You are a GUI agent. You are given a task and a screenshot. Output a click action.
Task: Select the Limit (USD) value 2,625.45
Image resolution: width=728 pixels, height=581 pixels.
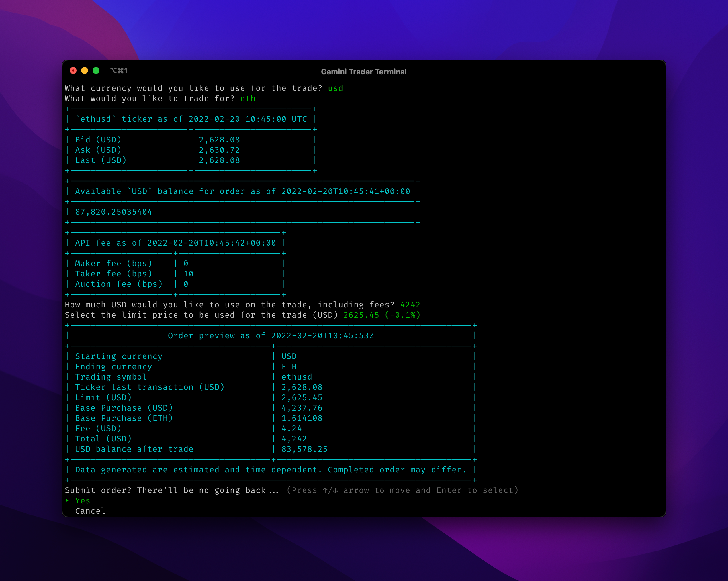click(x=302, y=398)
